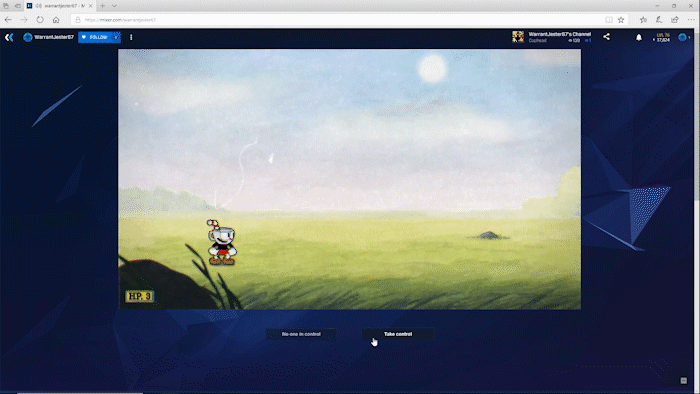Click the Take control button

click(398, 334)
